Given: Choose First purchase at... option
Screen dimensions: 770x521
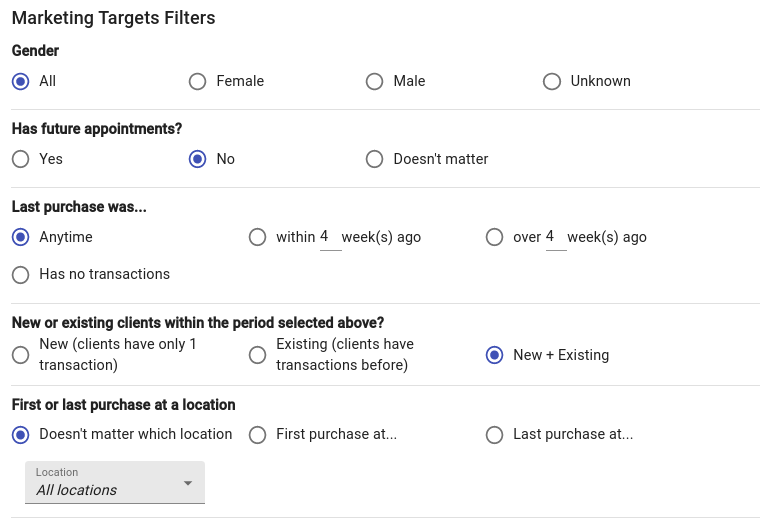Looking at the screenshot, I should [x=258, y=434].
